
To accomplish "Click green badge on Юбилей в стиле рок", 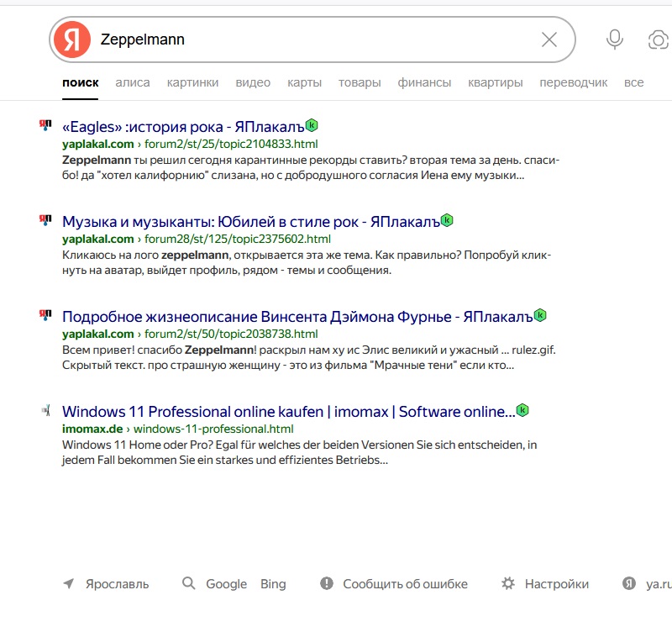I will (x=447, y=220).
